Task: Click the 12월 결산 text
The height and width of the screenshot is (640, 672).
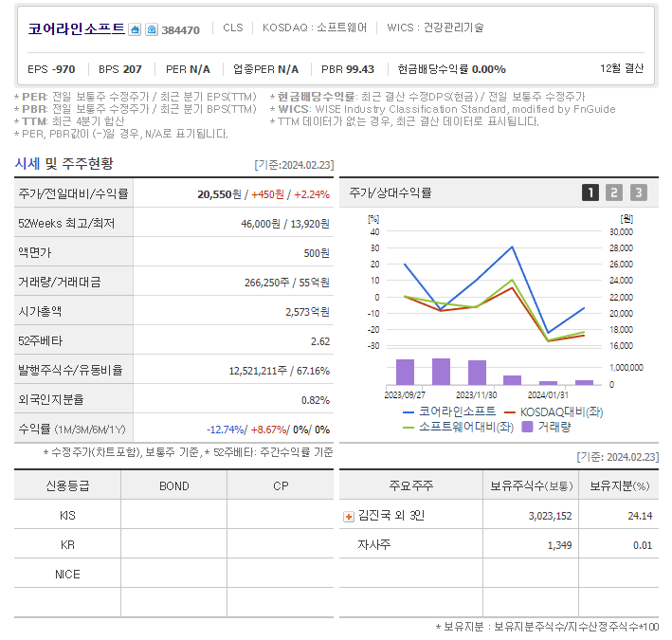Action: click(622, 68)
